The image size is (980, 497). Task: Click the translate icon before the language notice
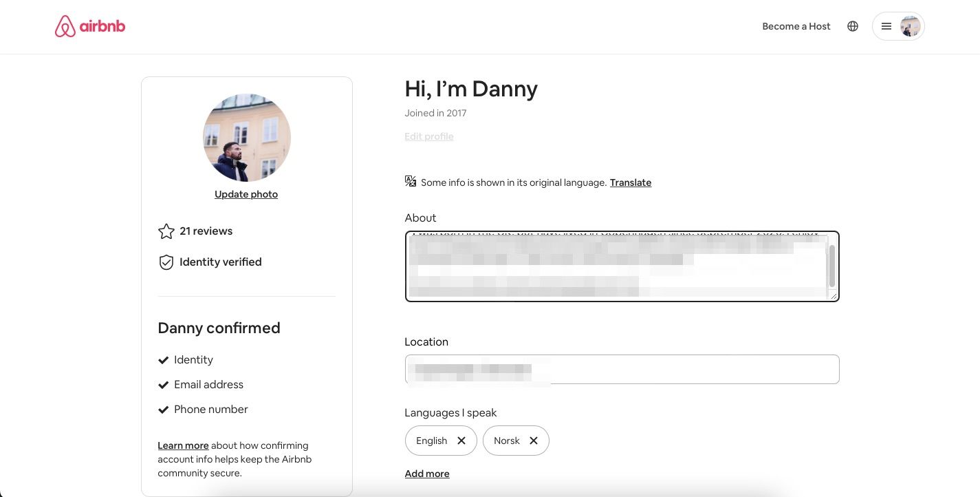tap(411, 181)
